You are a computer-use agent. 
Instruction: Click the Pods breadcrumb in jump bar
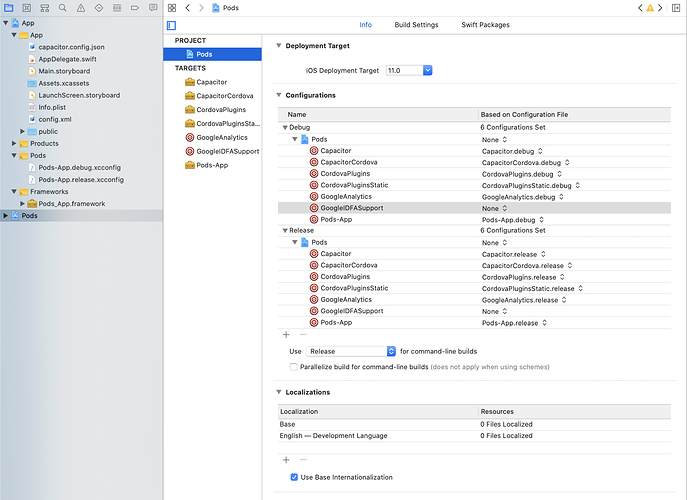coord(226,8)
